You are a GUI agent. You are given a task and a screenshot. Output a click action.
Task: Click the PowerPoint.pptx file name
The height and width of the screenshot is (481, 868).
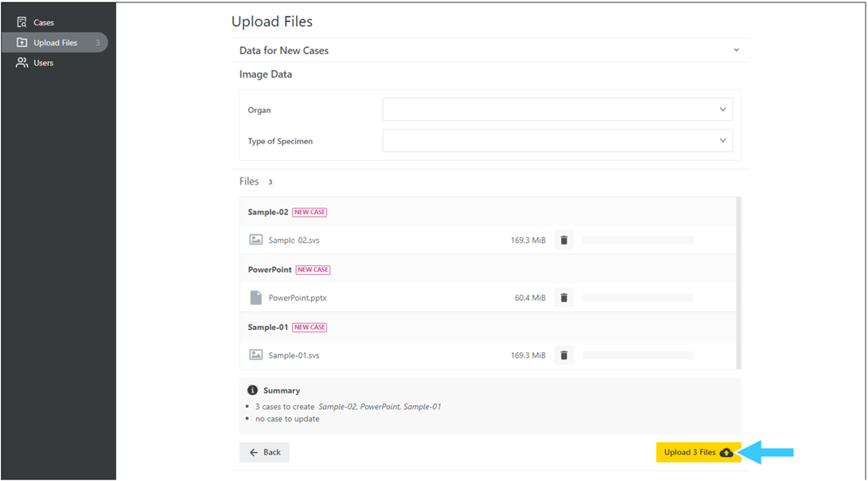pyautogui.click(x=298, y=298)
